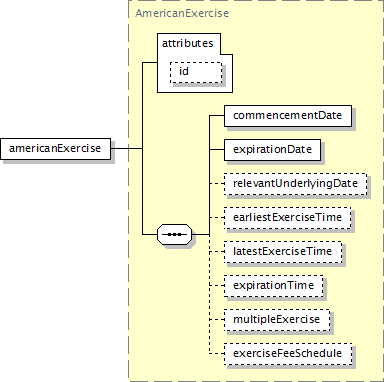Click the dashed connector leading to exerciseFeeSchedule
The width and height of the screenshot is (384, 382).
217,353
